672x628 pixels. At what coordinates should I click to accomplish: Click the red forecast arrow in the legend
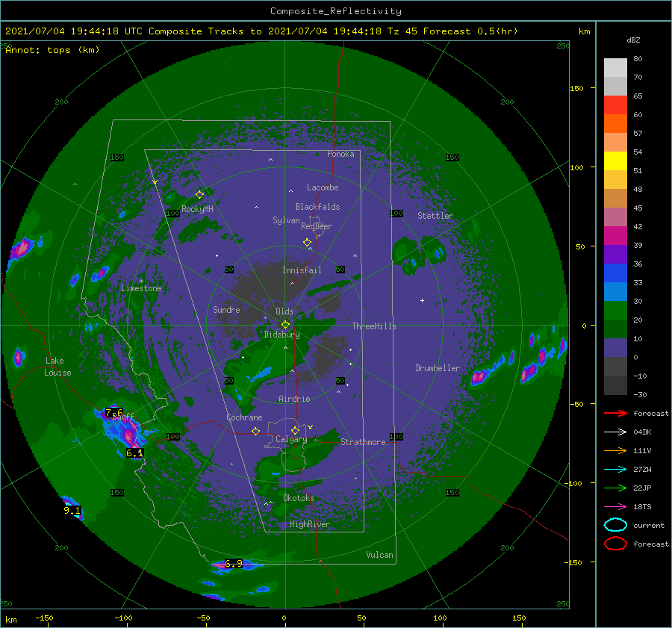(615, 413)
